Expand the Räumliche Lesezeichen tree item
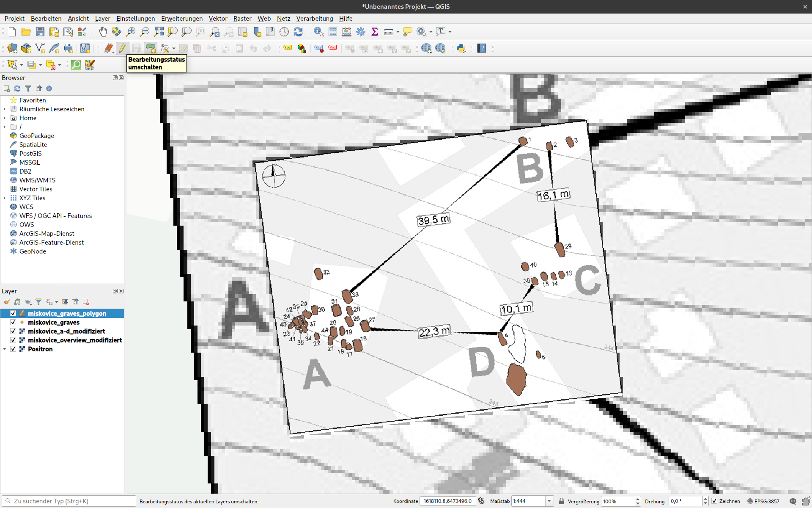Viewport: 812px width, 508px height. [x=5, y=109]
